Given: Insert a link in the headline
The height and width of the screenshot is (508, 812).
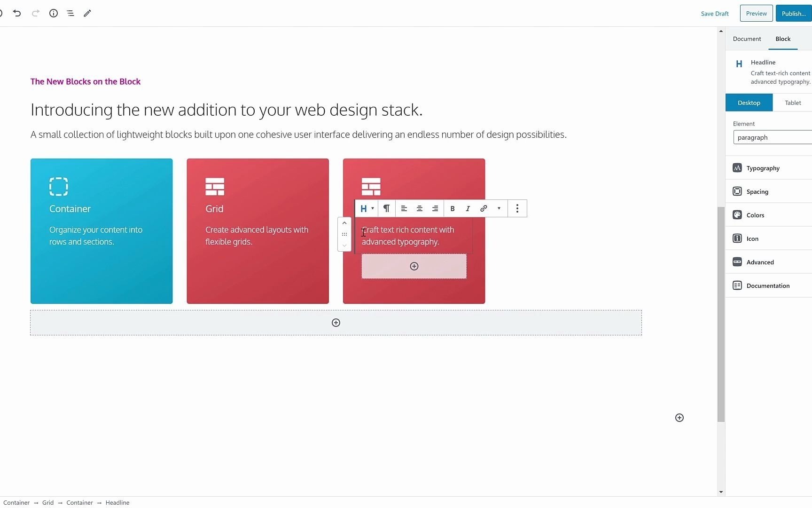Looking at the screenshot, I should coord(484,208).
